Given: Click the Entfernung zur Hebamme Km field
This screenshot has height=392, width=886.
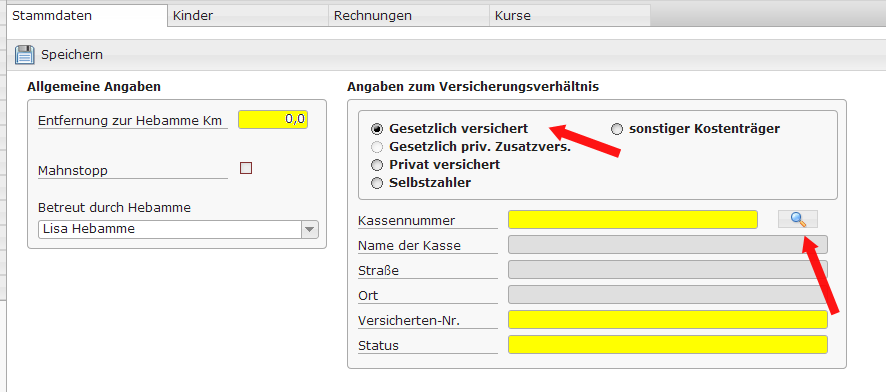Looking at the screenshot, I should 273,119.
